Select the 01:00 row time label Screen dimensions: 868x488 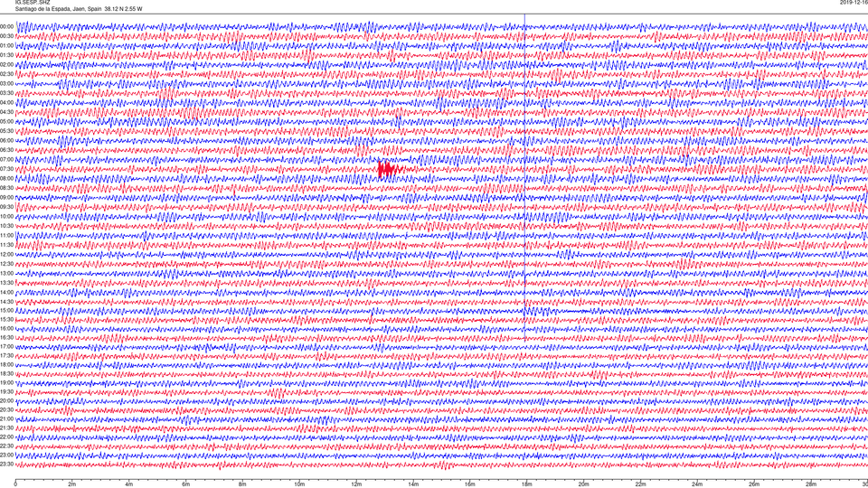[6, 45]
